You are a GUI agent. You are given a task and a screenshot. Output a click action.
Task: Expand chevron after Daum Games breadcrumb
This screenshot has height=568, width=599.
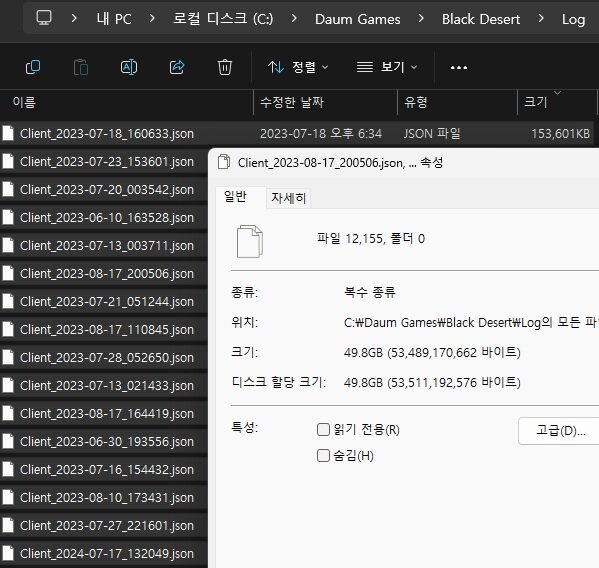(421, 18)
